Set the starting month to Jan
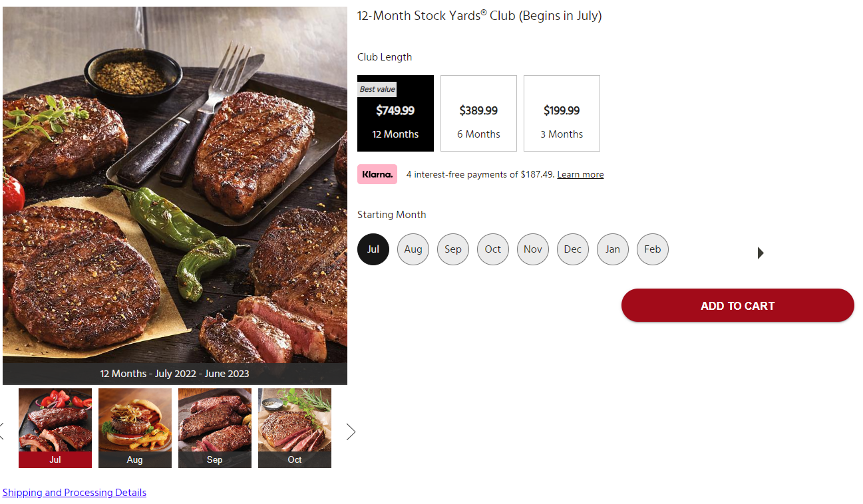 [613, 249]
